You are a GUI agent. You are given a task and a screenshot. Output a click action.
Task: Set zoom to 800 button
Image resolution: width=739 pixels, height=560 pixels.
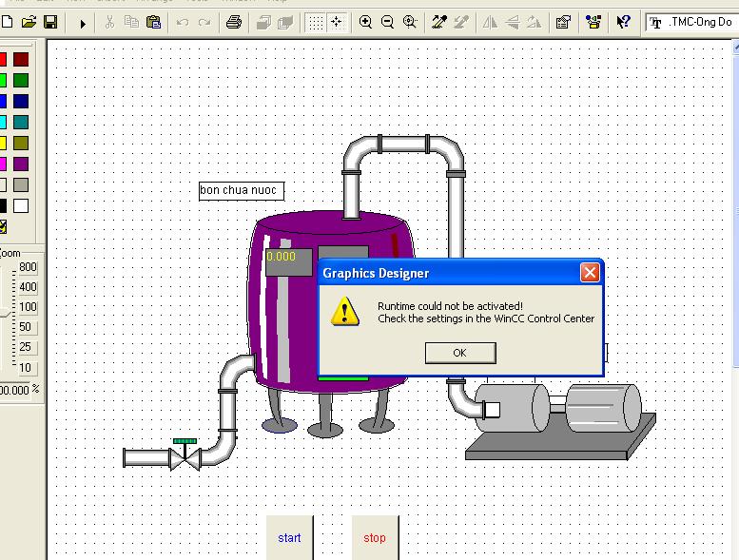click(x=28, y=267)
